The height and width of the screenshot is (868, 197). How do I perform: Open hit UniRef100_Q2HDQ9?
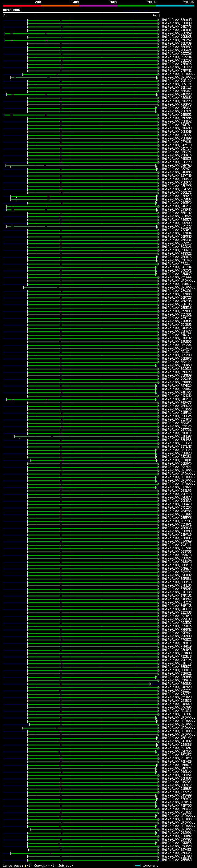pyautogui.click(x=177, y=23)
